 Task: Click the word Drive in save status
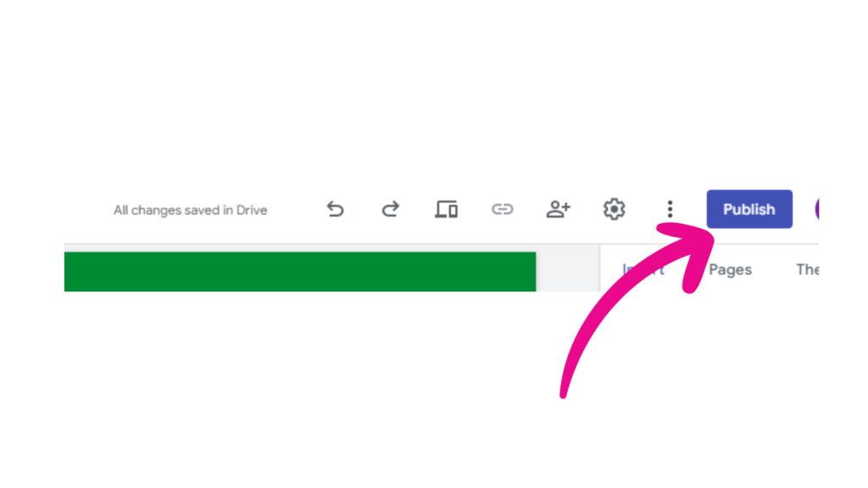(252, 210)
